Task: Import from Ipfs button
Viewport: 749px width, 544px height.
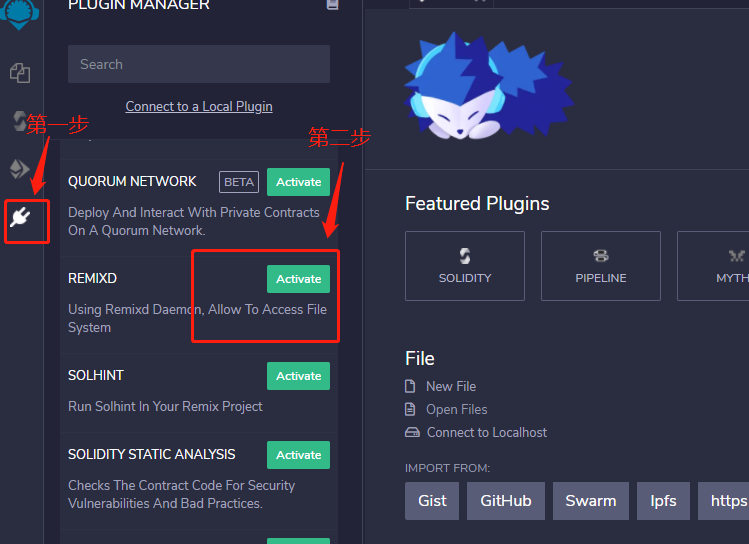Action: coord(663,501)
